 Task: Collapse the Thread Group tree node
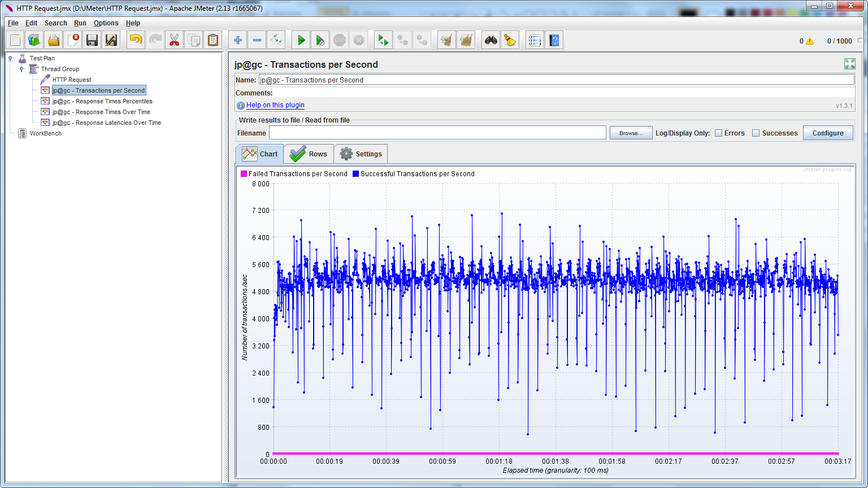(x=22, y=69)
